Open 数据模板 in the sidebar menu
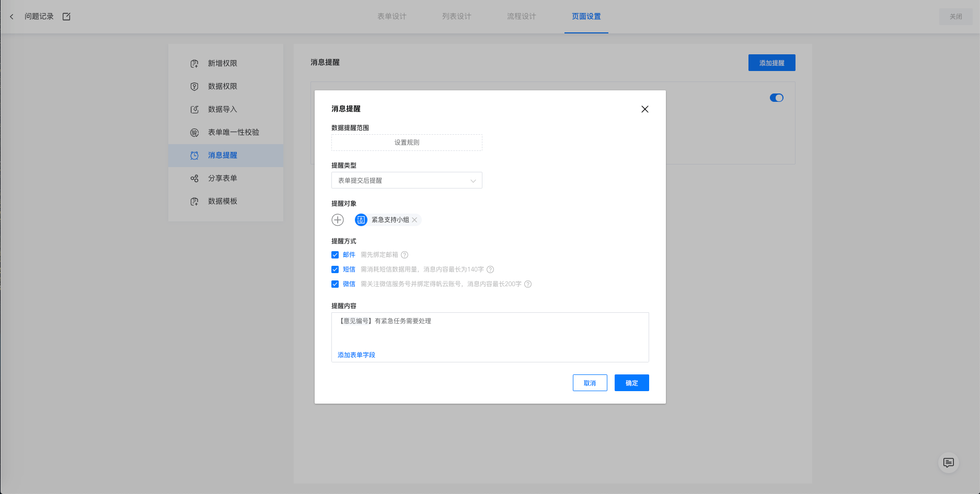The height and width of the screenshot is (494, 980). click(x=226, y=202)
